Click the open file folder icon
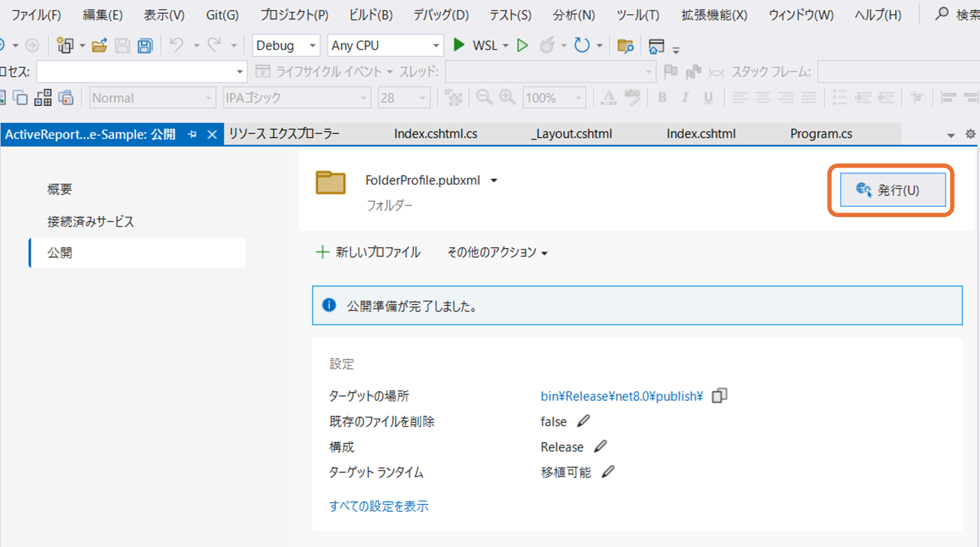The height and width of the screenshot is (547, 980). tap(100, 45)
